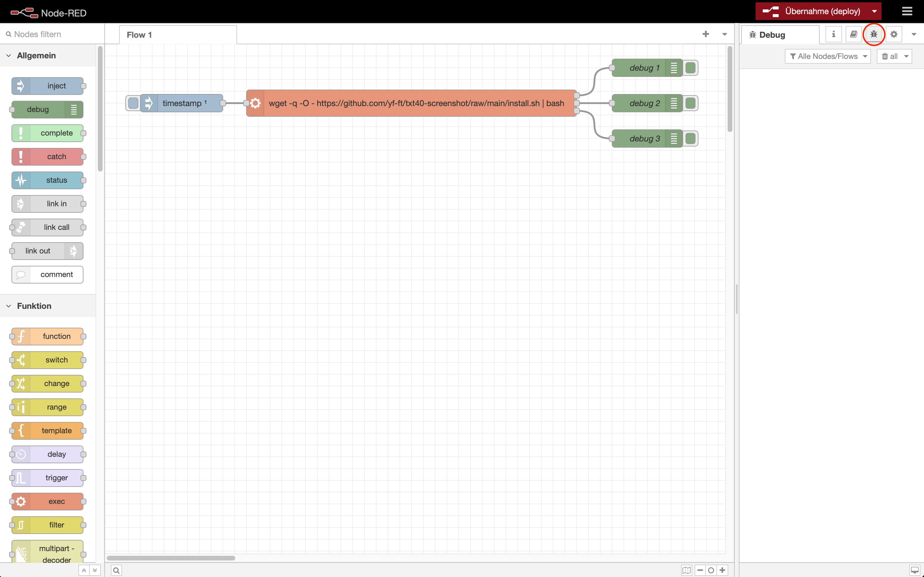Click the search flows magnifier icon
This screenshot has height=577, width=924.
[x=116, y=571]
